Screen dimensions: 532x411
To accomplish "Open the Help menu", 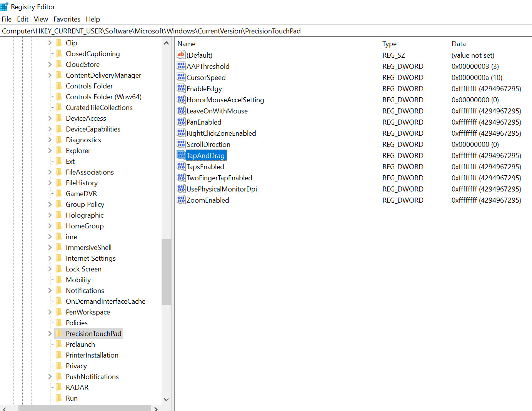I will coord(93,19).
